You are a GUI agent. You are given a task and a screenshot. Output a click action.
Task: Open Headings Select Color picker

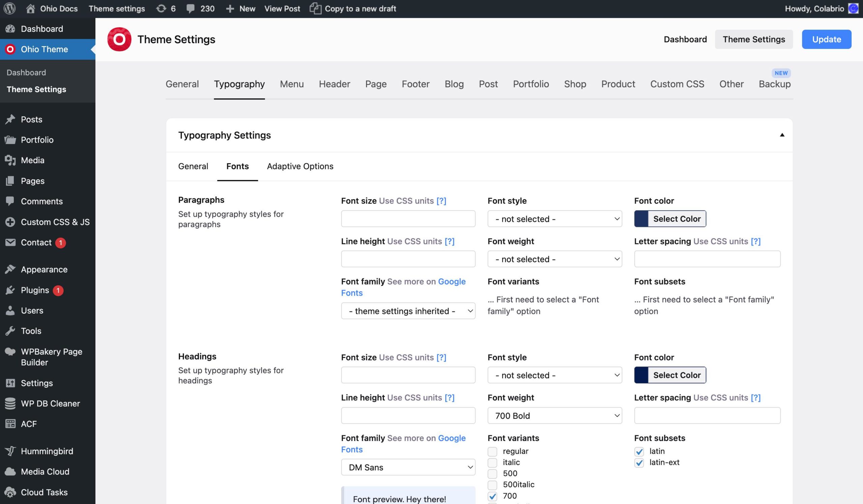pyautogui.click(x=670, y=375)
